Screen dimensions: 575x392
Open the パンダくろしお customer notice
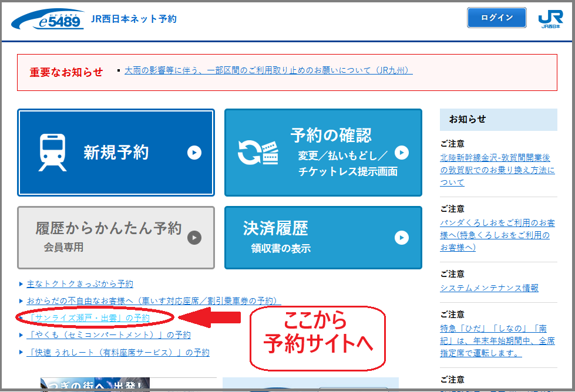coord(497,235)
